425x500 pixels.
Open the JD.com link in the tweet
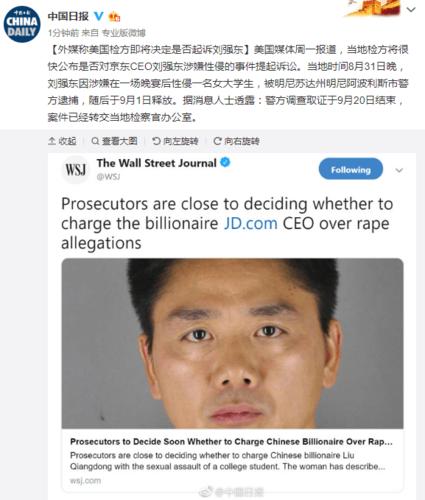pos(250,223)
